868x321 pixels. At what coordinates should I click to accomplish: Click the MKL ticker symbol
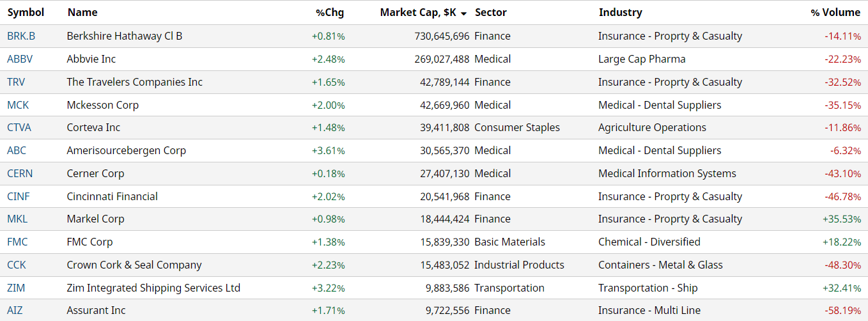17,219
